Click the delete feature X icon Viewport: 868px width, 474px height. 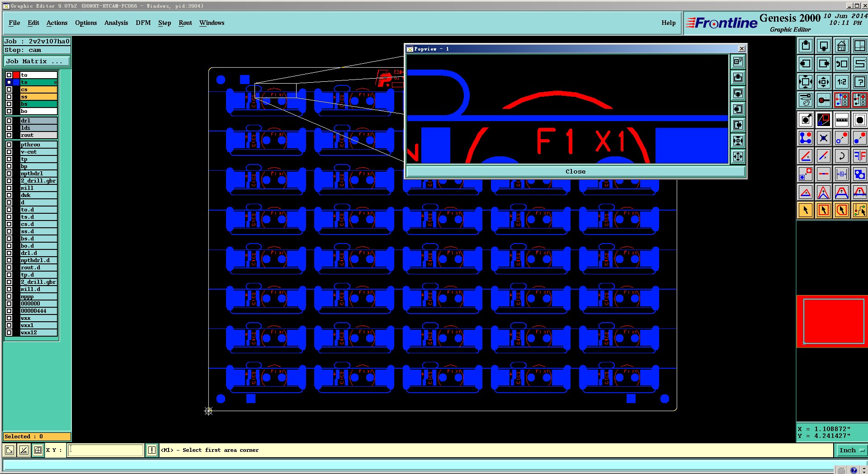pos(824,138)
